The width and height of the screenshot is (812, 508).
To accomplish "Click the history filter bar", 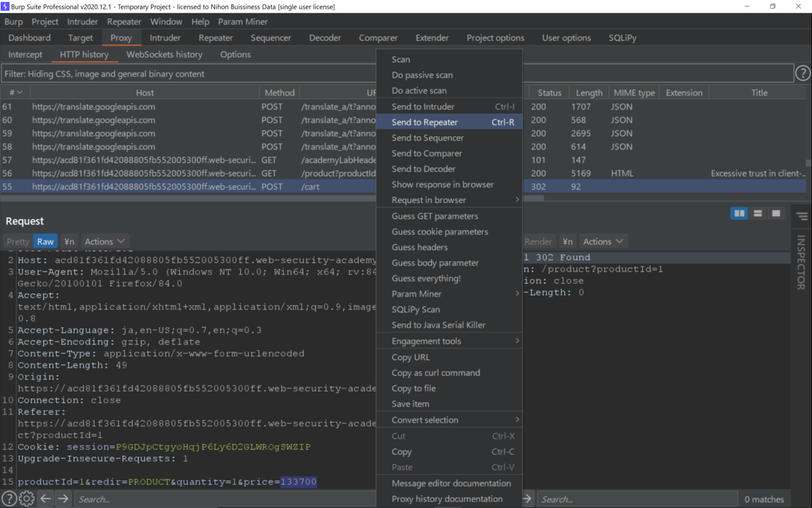I will click(397, 73).
